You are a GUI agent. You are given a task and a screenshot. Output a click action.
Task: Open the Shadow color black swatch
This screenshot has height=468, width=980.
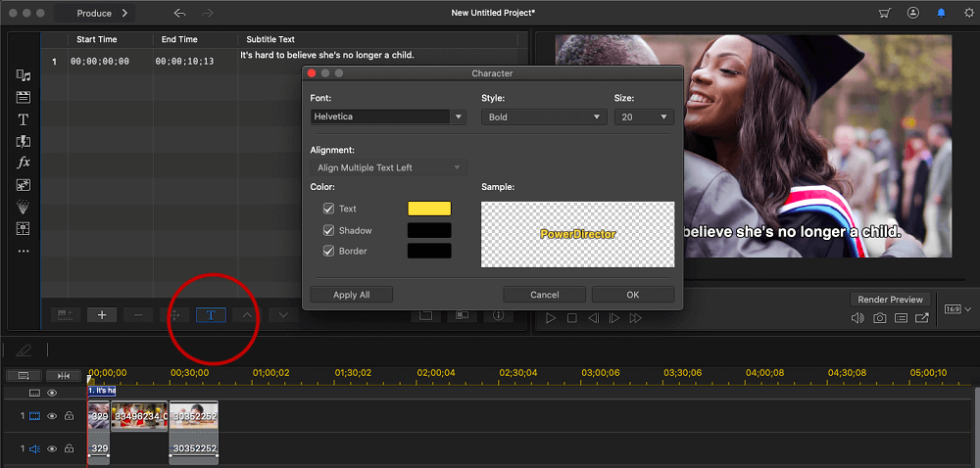coord(429,230)
